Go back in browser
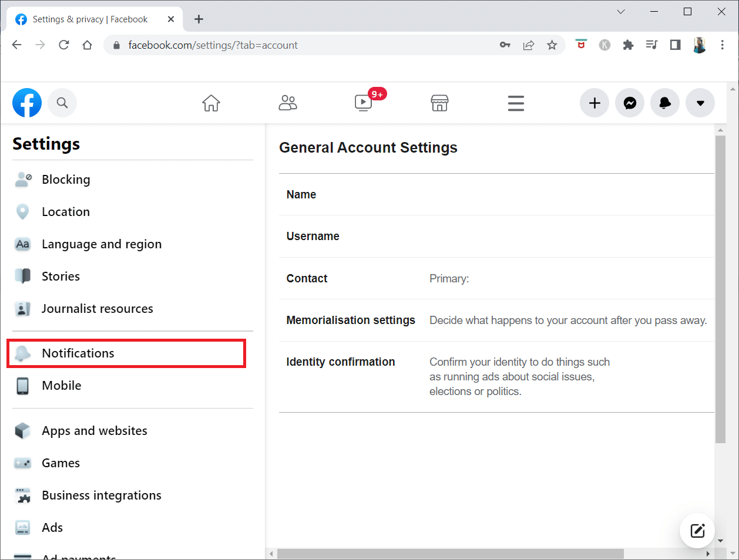 pos(17,45)
